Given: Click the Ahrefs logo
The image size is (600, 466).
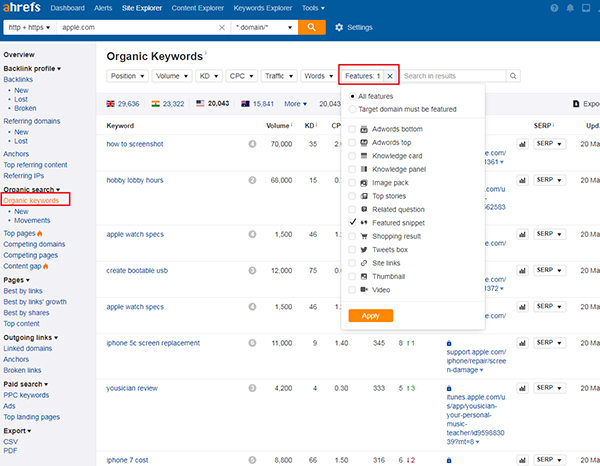Looking at the screenshot, I should 21,7.
